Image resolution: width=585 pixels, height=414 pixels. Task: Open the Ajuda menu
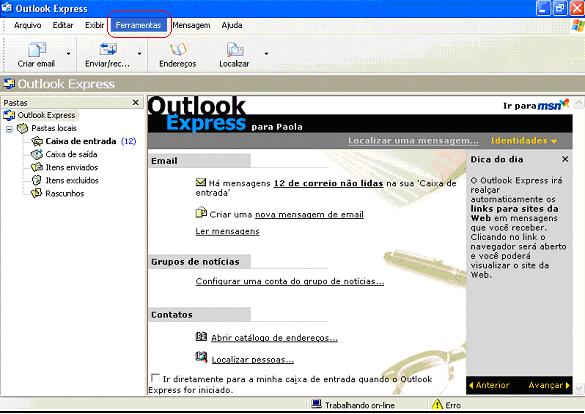pyautogui.click(x=232, y=25)
